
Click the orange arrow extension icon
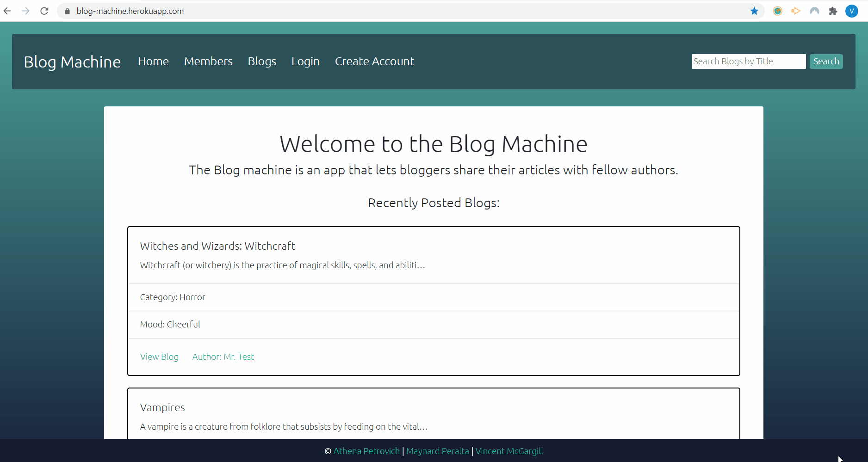(796, 11)
